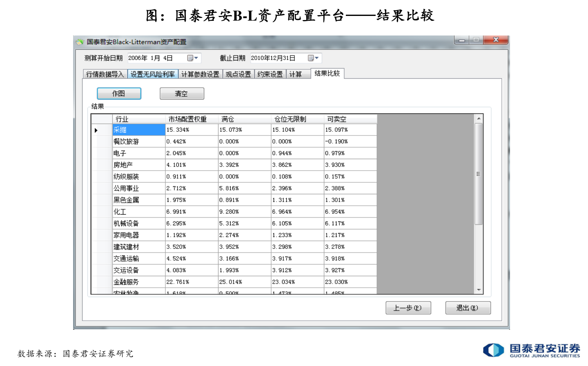Image resolution: width=588 pixels, height=366 pixels.
Task: Click the 可卖空 column header
Action: click(350, 119)
